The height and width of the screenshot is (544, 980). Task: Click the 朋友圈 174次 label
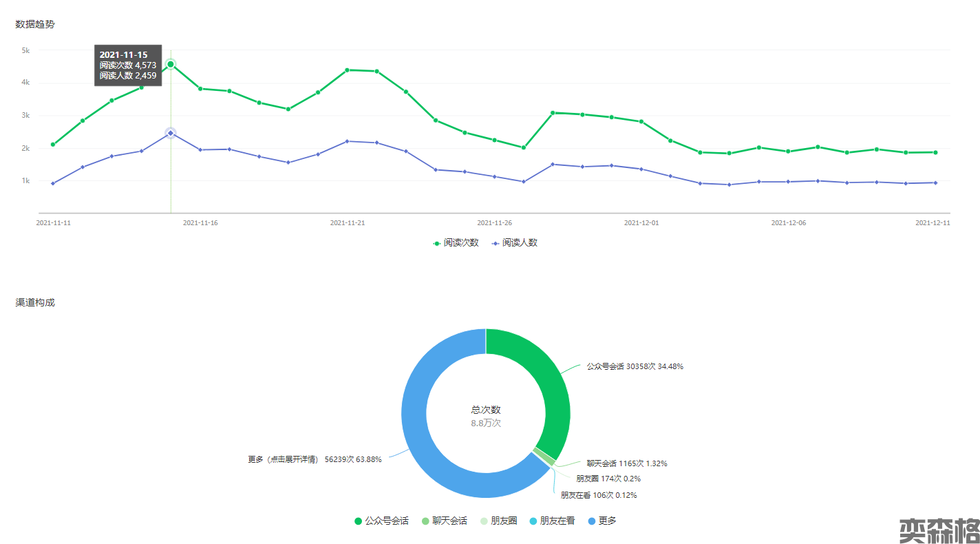608,479
